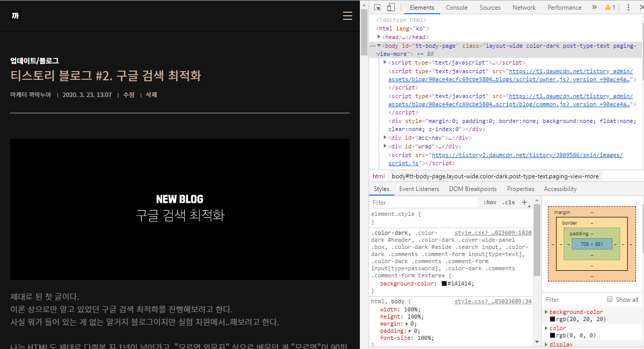Viewport: 644px width, 349px height.
Task: Click the blog logo icon
Action: pos(15,16)
